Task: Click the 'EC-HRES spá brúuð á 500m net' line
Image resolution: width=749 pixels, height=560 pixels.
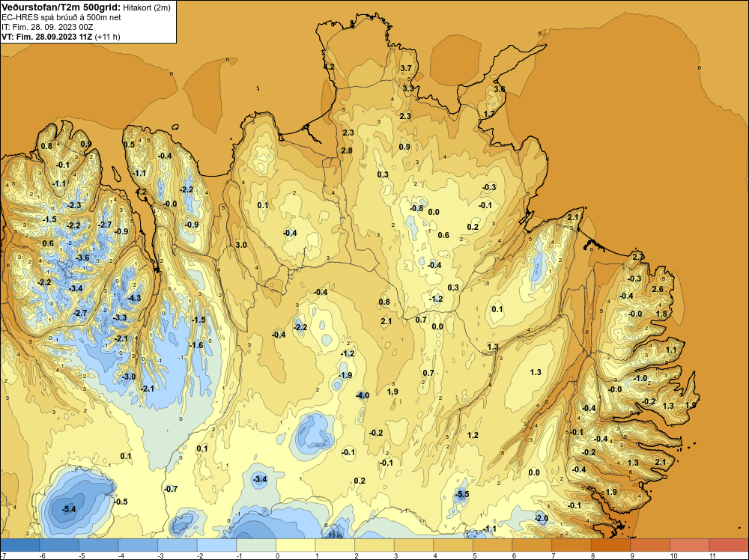Action: (x=61, y=17)
